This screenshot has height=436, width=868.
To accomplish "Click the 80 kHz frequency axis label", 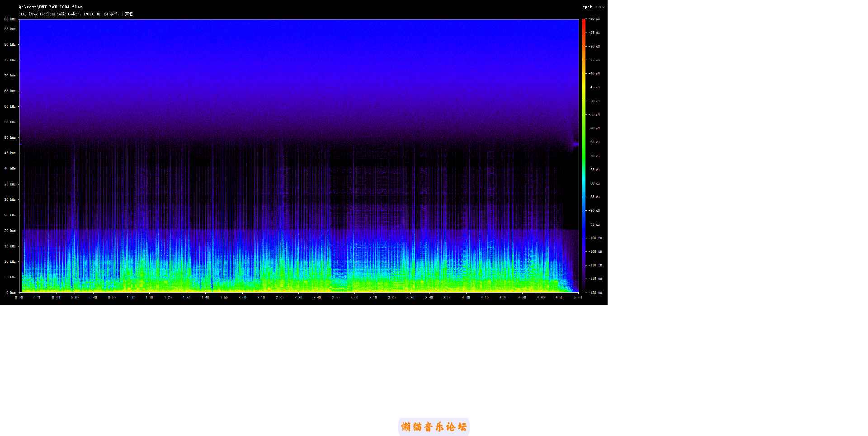I will point(10,44).
